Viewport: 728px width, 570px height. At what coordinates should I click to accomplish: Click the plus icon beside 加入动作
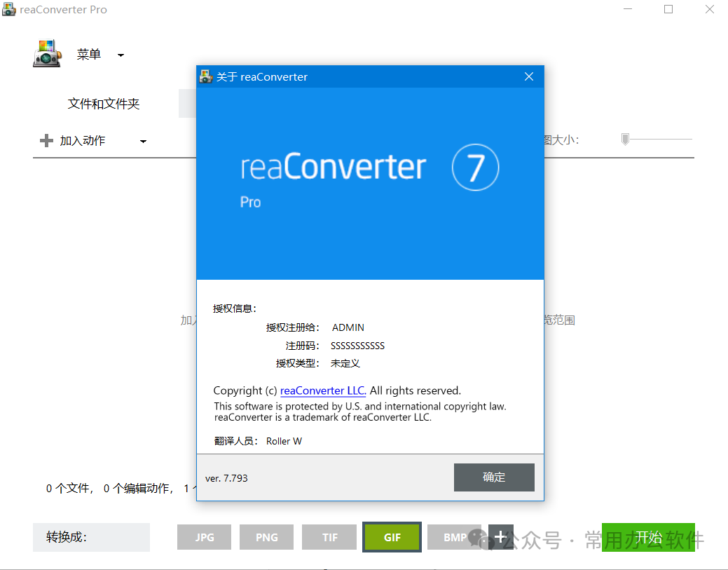point(46,141)
